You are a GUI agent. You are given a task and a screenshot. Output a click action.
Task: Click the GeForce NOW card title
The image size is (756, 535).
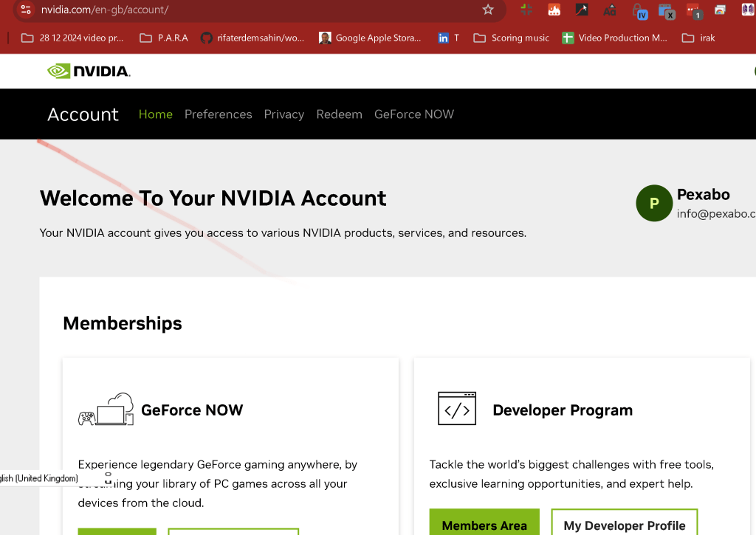tap(192, 410)
